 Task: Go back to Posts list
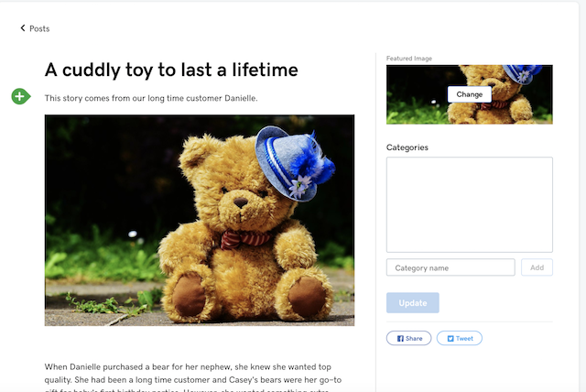point(35,28)
